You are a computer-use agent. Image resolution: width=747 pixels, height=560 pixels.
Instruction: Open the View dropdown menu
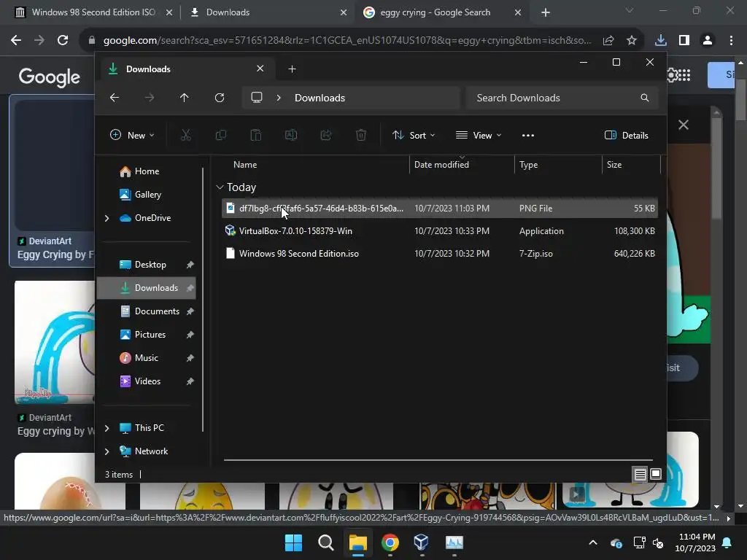tap(479, 135)
